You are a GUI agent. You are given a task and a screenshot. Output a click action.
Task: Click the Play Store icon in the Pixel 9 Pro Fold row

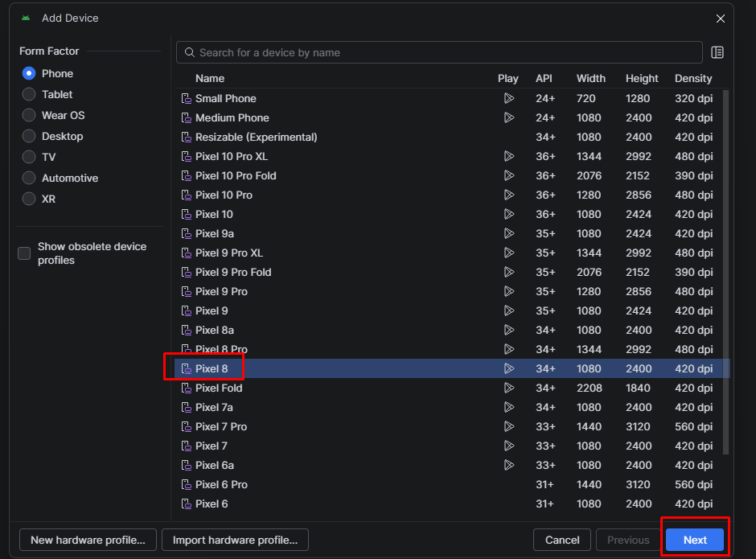point(508,272)
